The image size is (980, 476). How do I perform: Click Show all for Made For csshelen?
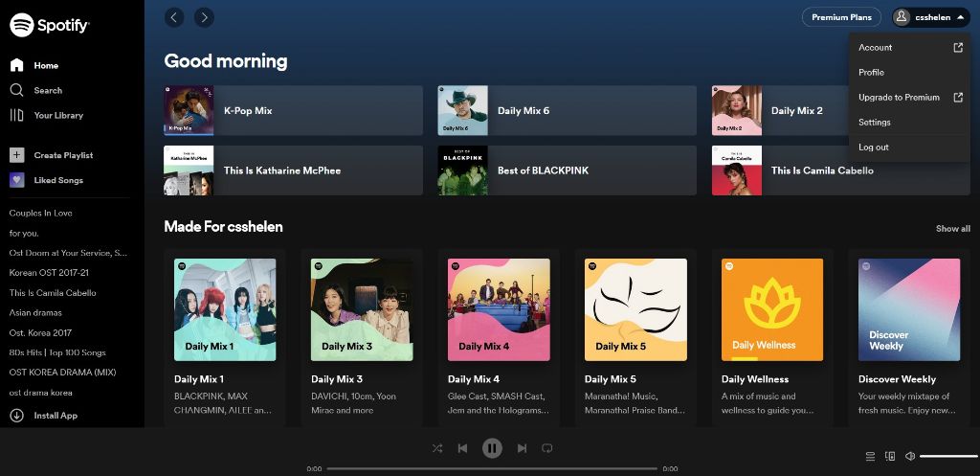[952, 229]
